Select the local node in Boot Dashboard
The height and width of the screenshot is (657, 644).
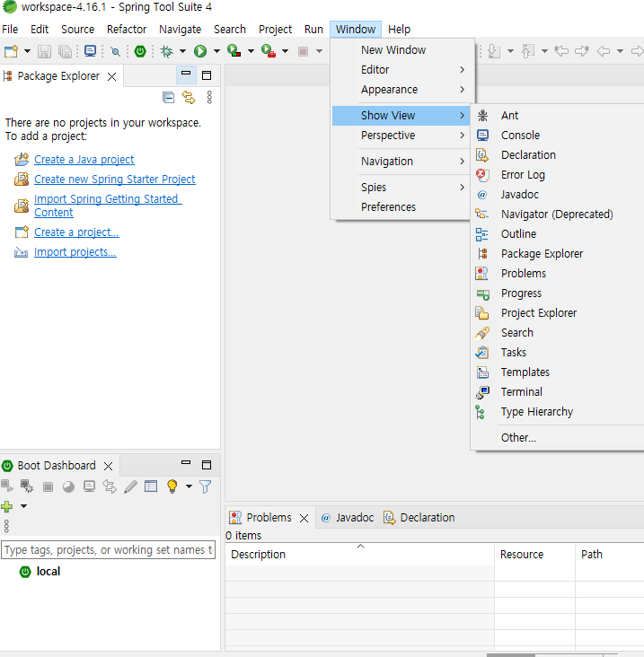tap(49, 572)
